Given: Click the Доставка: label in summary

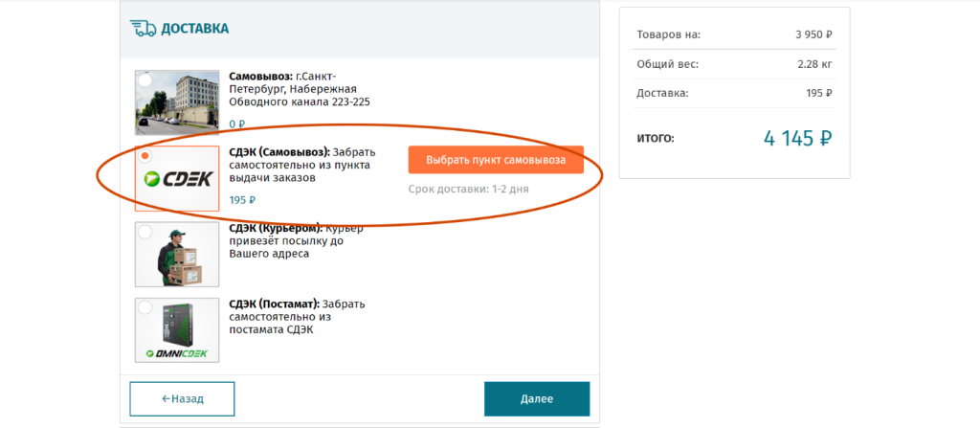Looking at the screenshot, I should (x=662, y=93).
